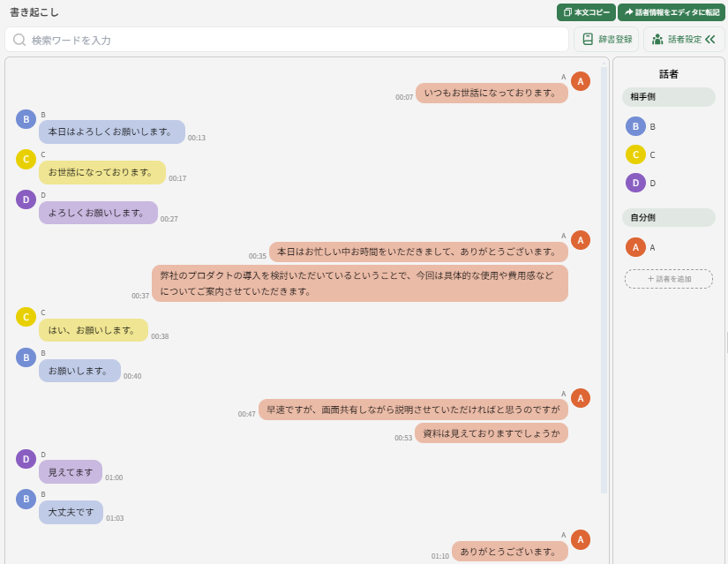Select the 弊社のプロダクトの導入 bubble

pos(360,283)
